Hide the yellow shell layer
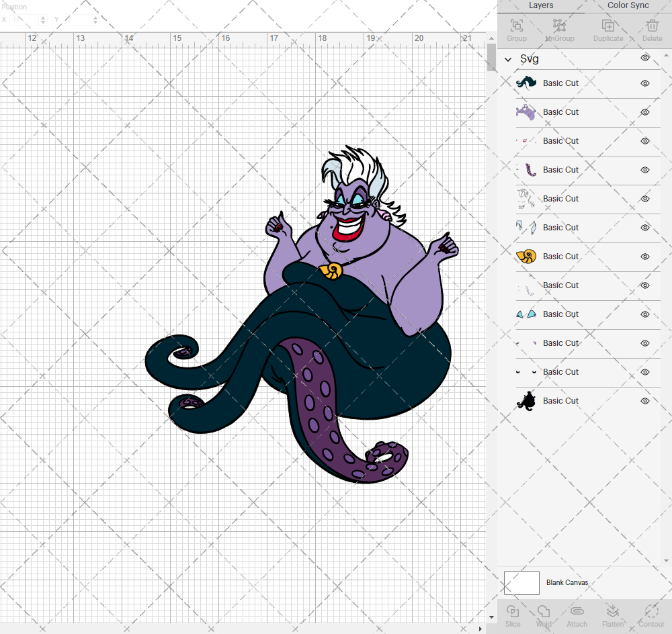The width and height of the screenshot is (672, 634). [645, 257]
